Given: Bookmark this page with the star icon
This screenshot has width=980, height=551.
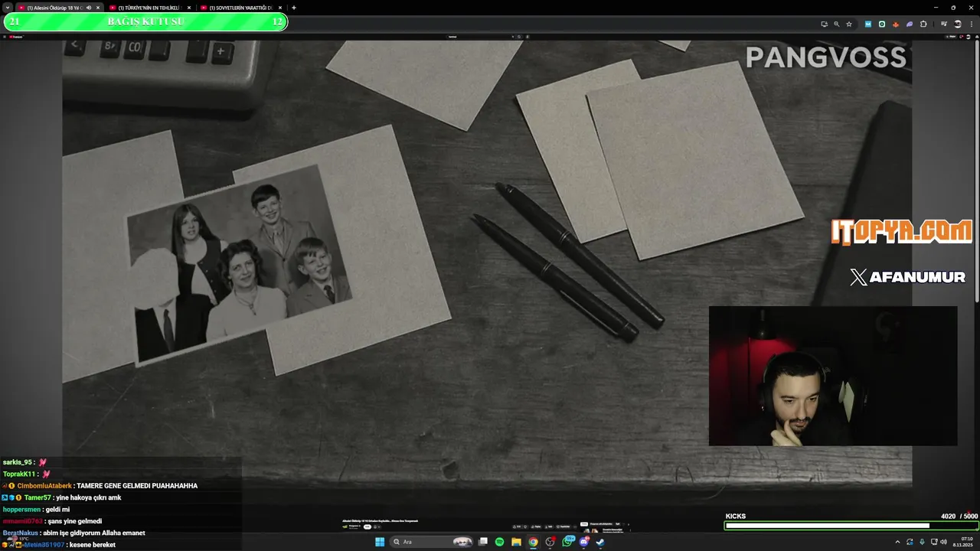Looking at the screenshot, I should 849,24.
